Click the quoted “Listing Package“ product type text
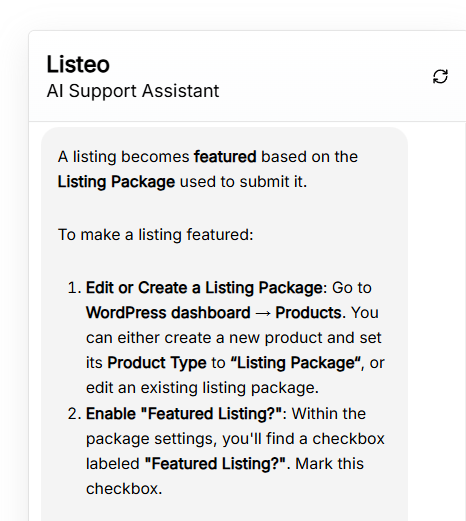Viewport: 466px width, 521px height. tap(296, 363)
